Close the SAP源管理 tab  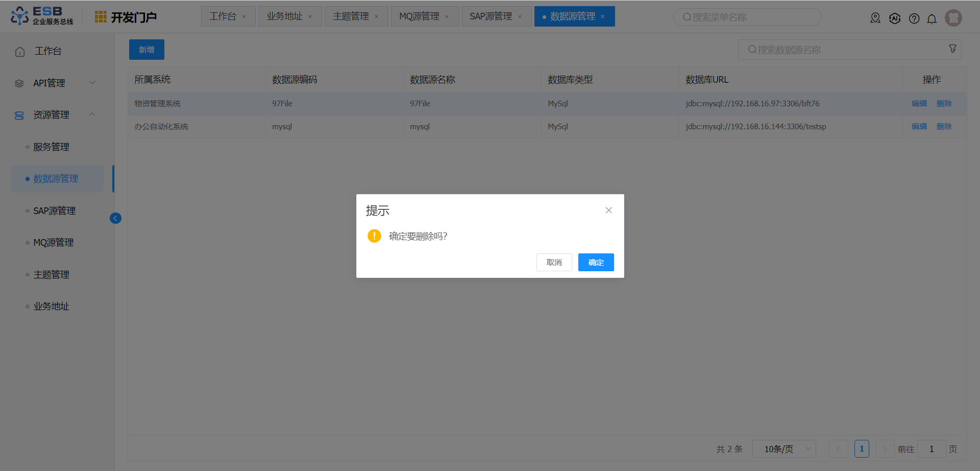[x=520, y=17]
